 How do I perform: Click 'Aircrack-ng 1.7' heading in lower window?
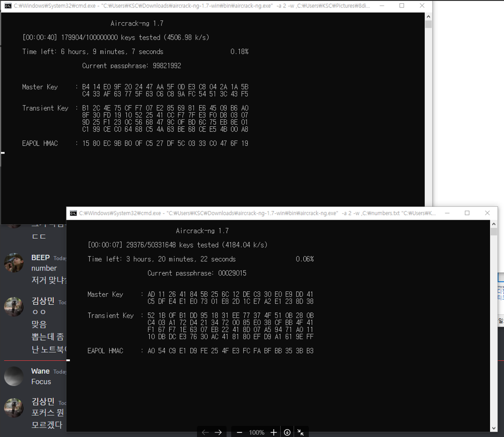[202, 231]
